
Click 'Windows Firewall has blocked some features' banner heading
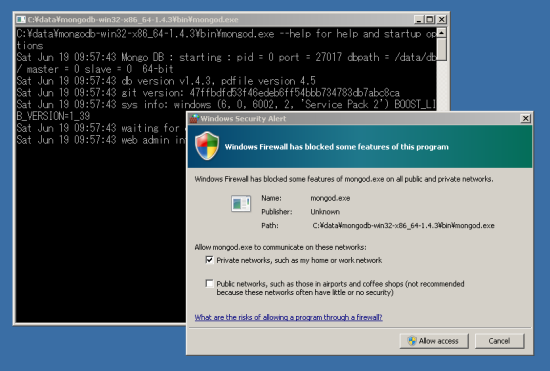point(336,147)
